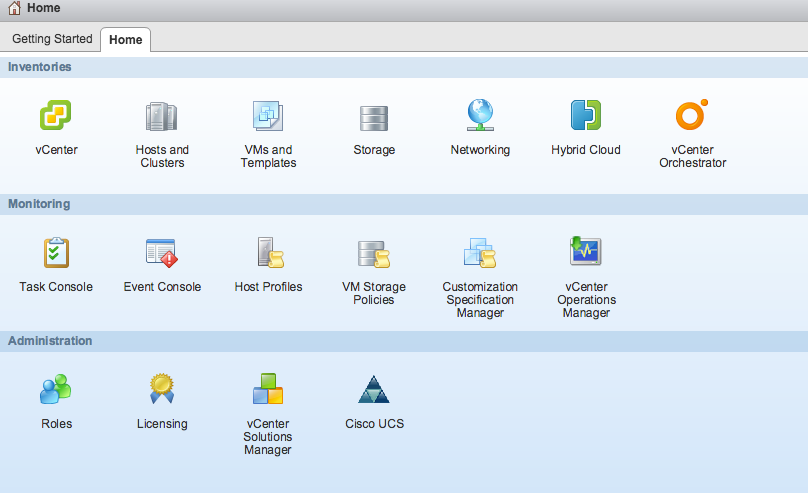Click 'vCenter Solutions Manager' label
The height and width of the screenshot is (493, 808).
[x=268, y=437]
